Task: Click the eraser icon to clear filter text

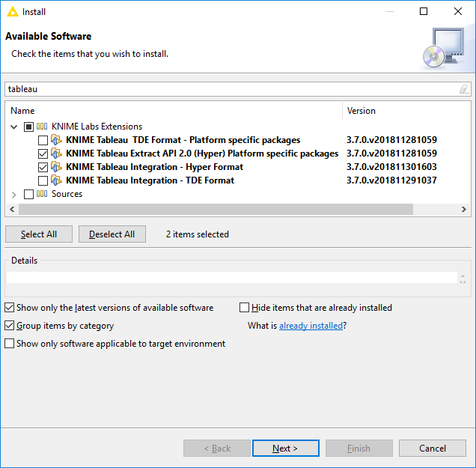Action: coord(463,89)
